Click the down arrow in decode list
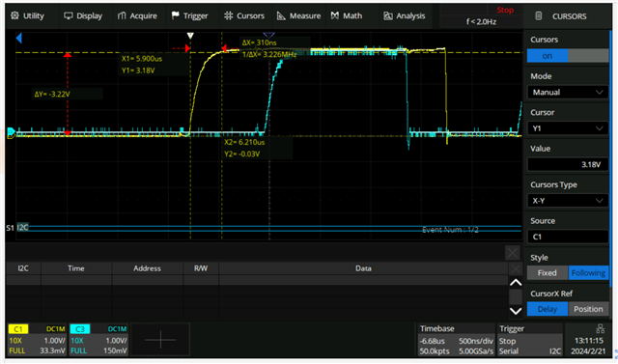The image size is (618, 364). tap(516, 311)
